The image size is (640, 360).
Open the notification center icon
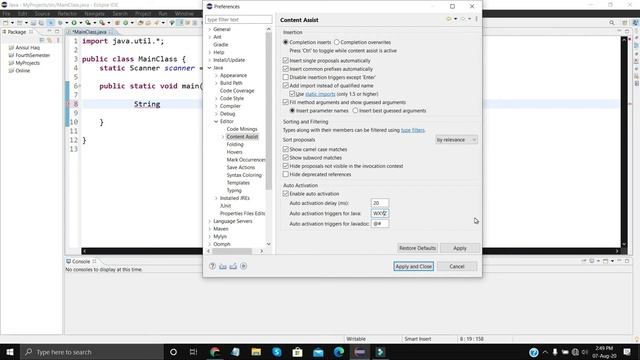pos(627,352)
